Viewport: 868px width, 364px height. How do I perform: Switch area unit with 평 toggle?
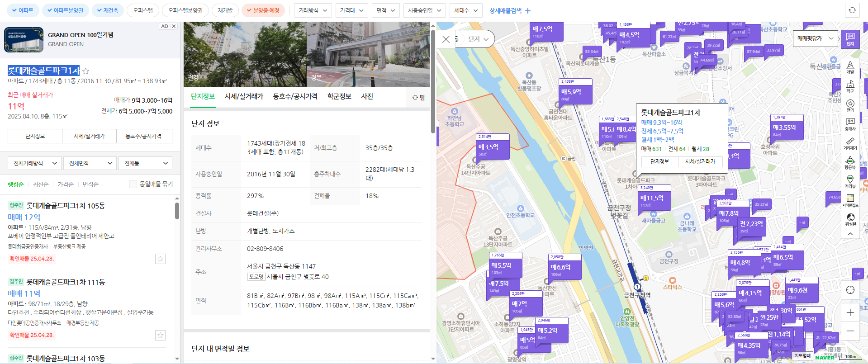(x=418, y=97)
